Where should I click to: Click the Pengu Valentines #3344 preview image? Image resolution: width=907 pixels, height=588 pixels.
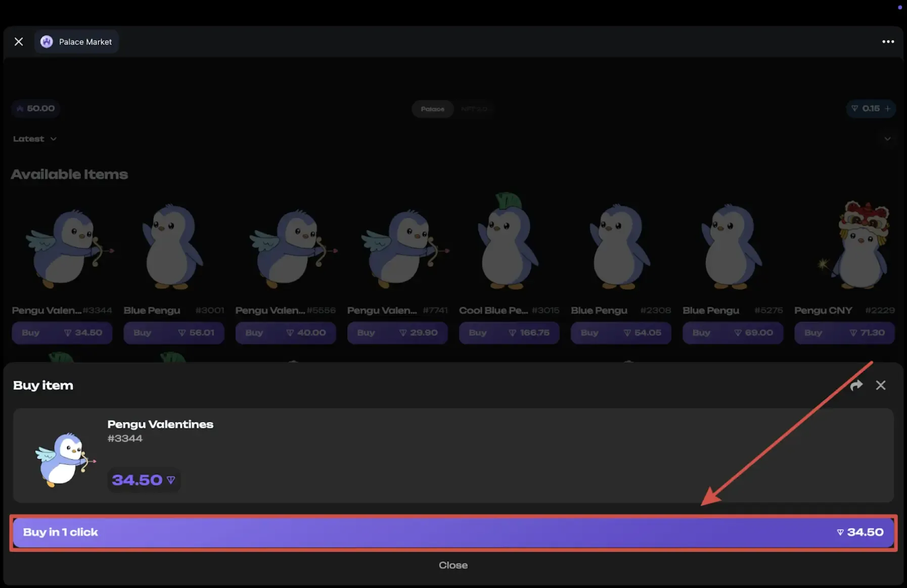64,459
